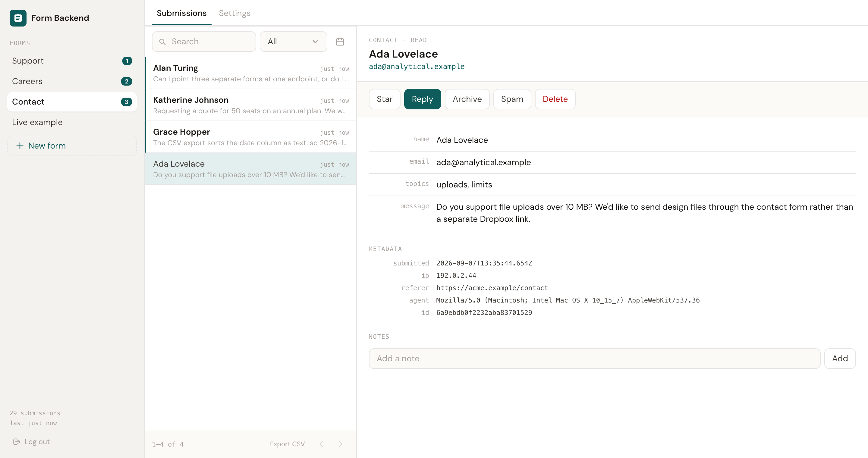Go to next page of submissions

click(x=341, y=444)
